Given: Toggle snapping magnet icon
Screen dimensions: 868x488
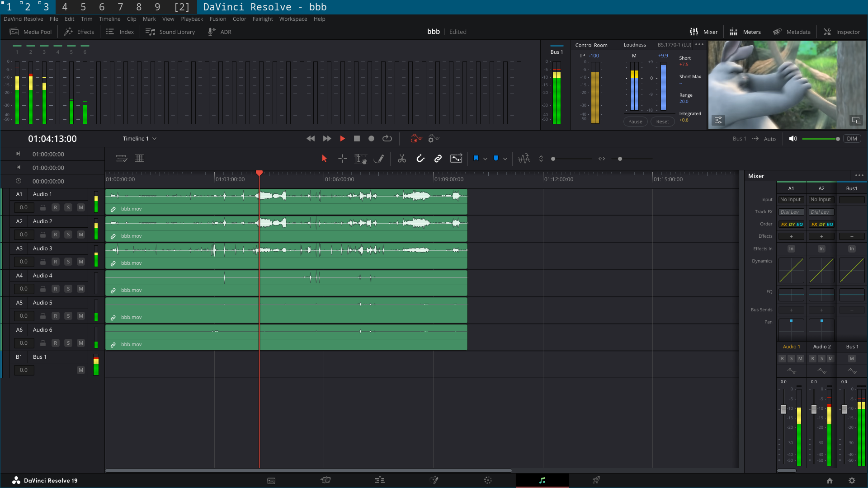Looking at the screenshot, I should click(420, 159).
